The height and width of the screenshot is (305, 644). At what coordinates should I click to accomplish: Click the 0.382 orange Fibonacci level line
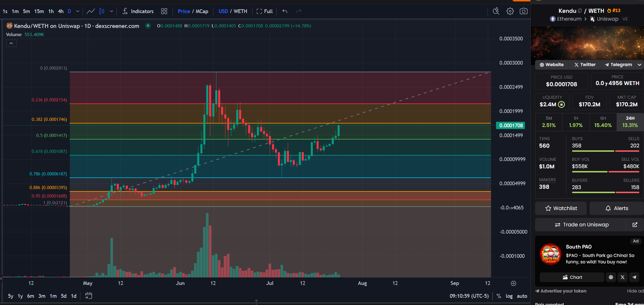pyautogui.click(x=280, y=123)
